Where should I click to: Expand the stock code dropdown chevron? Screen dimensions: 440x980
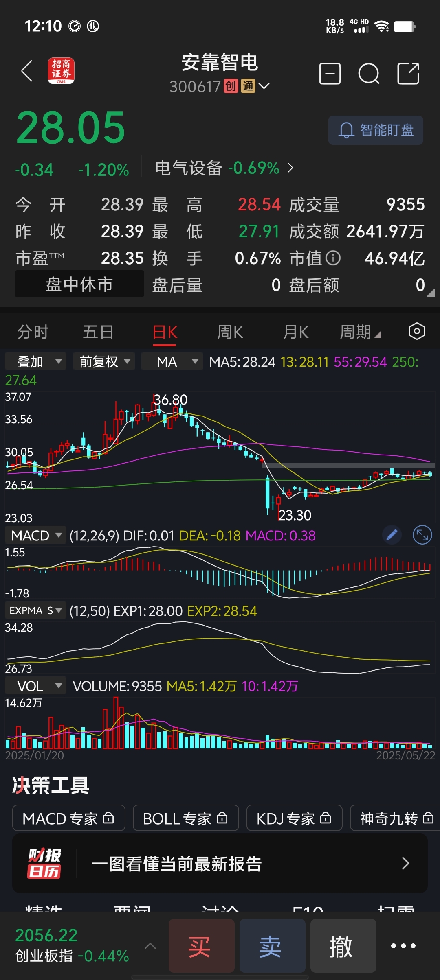[x=264, y=86]
